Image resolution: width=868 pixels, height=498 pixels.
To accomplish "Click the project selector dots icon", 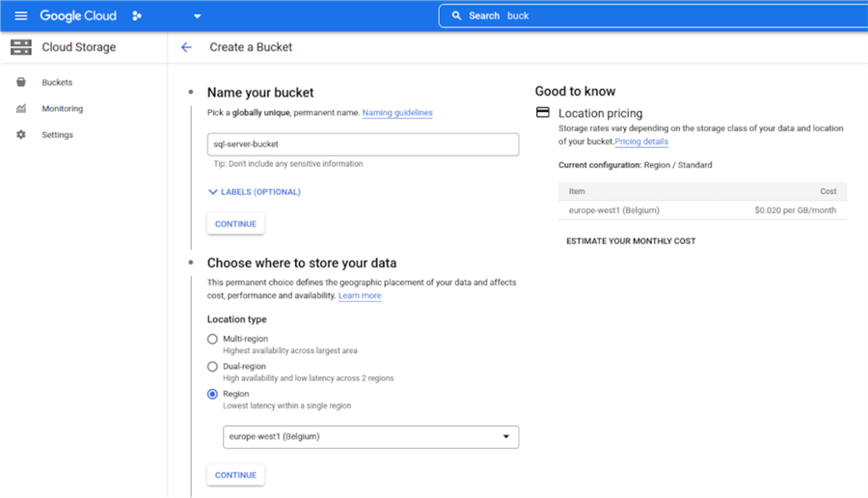I will [137, 16].
